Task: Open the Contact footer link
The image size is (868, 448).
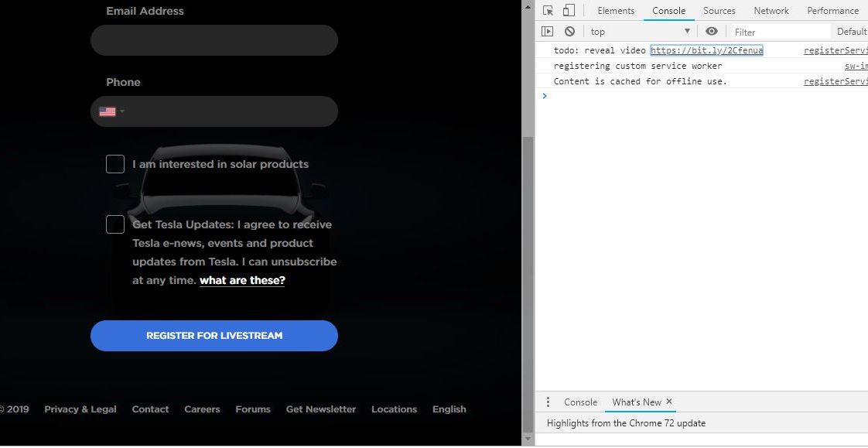Action: [x=150, y=409]
